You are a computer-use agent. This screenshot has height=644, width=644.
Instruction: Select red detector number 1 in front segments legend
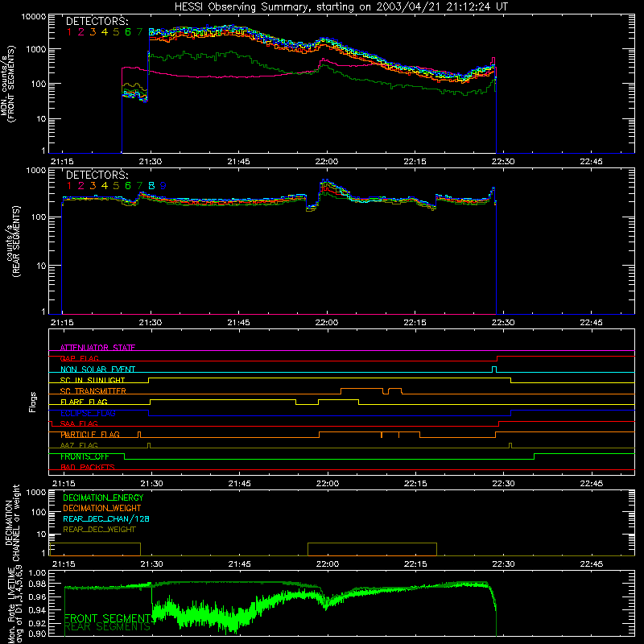[69, 32]
